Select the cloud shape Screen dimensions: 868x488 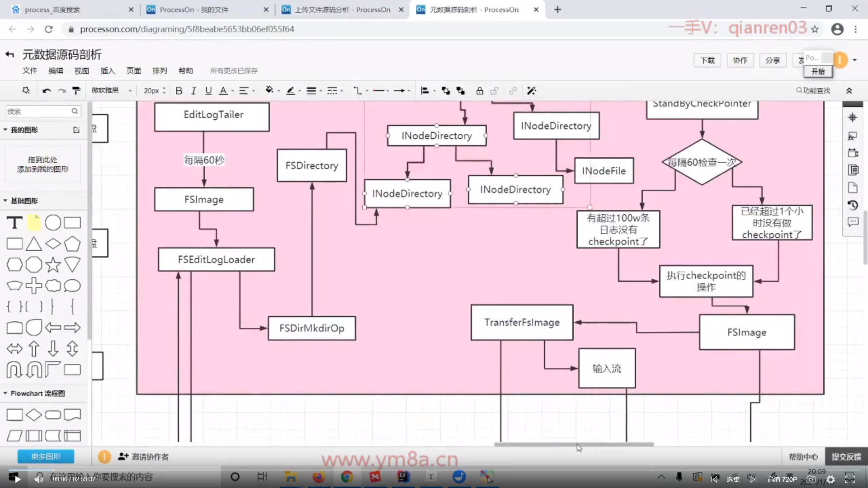pos(53,286)
